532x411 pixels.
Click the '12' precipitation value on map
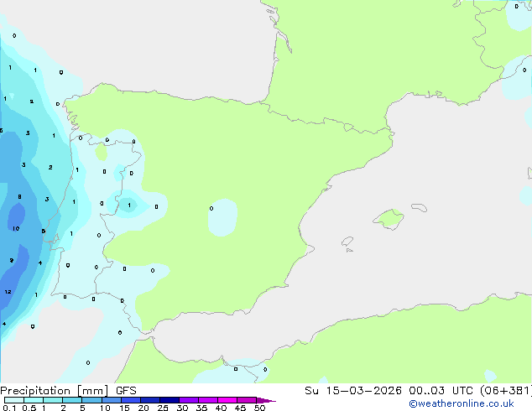[x=8, y=292]
